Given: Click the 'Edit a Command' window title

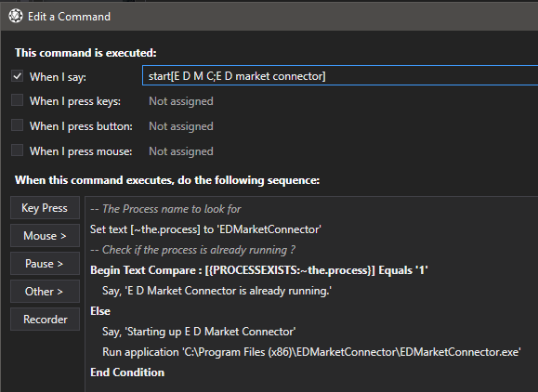Looking at the screenshot, I should [x=69, y=17].
